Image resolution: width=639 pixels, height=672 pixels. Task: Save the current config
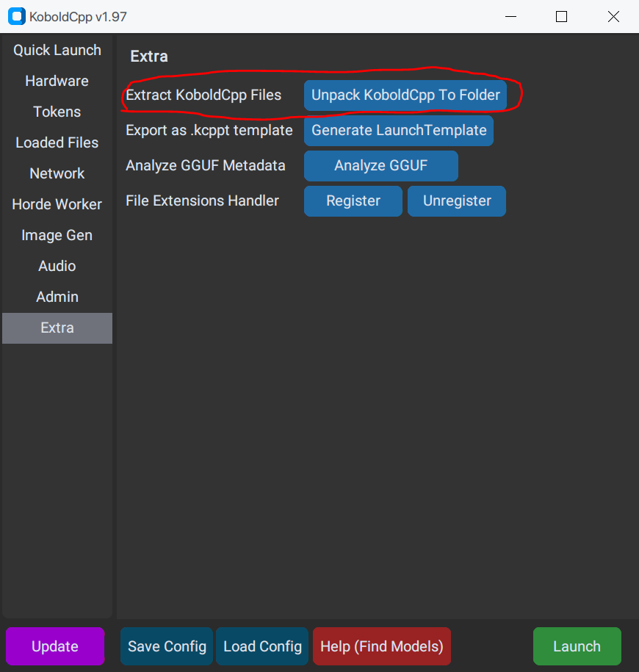pyautogui.click(x=167, y=646)
